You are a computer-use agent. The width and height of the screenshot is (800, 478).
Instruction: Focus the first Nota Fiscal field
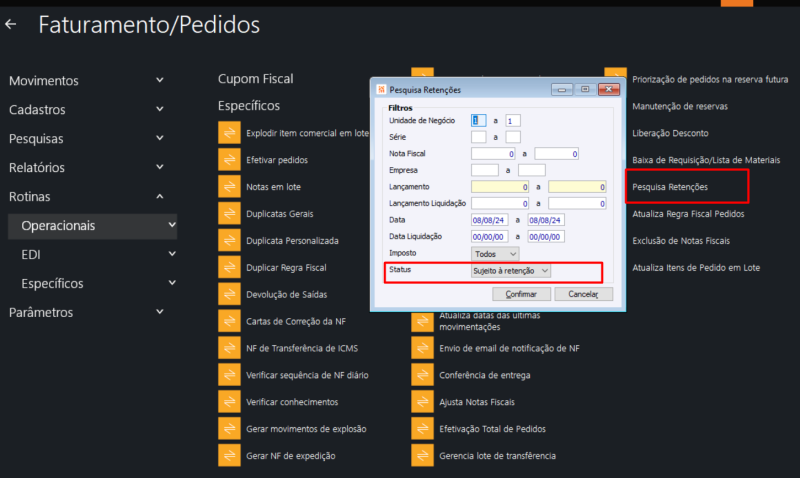[x=493, y=154]
